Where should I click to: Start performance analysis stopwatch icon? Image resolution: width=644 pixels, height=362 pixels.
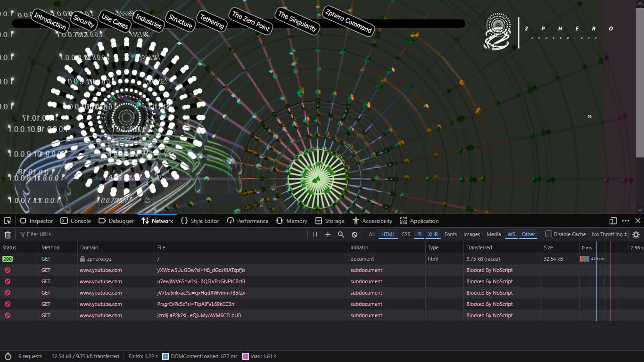pyautogui.click(x=8, y=356)
